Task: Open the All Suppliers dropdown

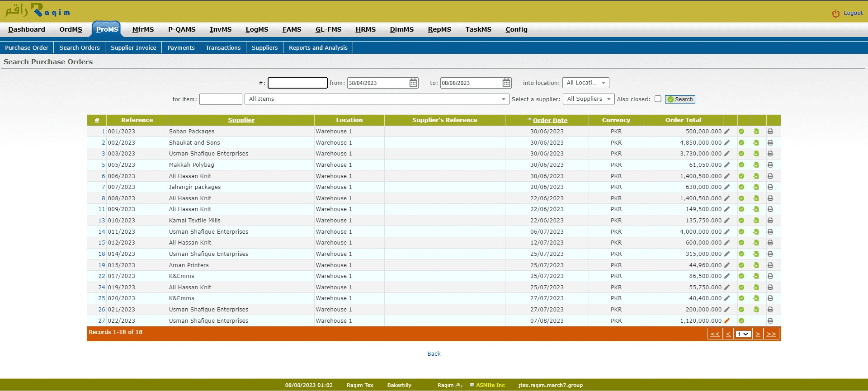Action: (x=589, y=99)
